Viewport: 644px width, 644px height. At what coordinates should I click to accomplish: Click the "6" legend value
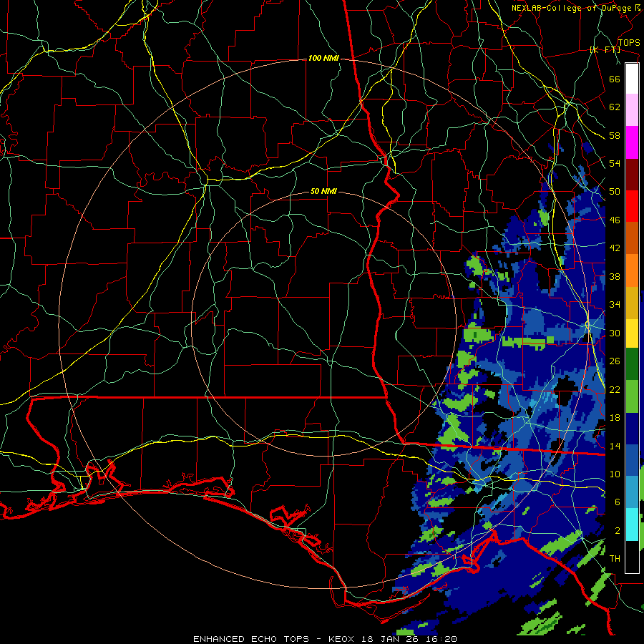pos(617,502)
